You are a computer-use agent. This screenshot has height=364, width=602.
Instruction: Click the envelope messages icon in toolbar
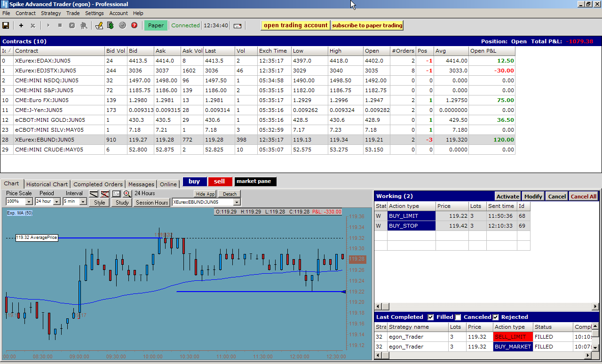point(238,25)
